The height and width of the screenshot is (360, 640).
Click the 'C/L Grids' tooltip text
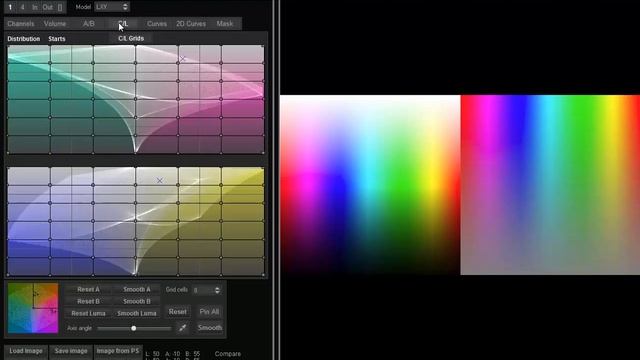(131, 38)
